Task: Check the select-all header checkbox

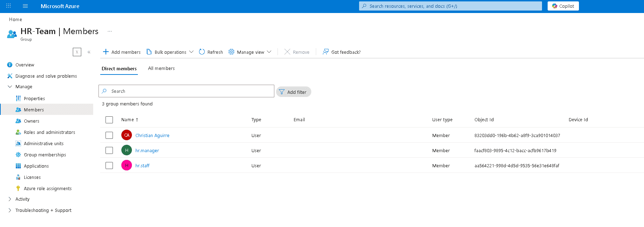Action: tap(109, 120)
